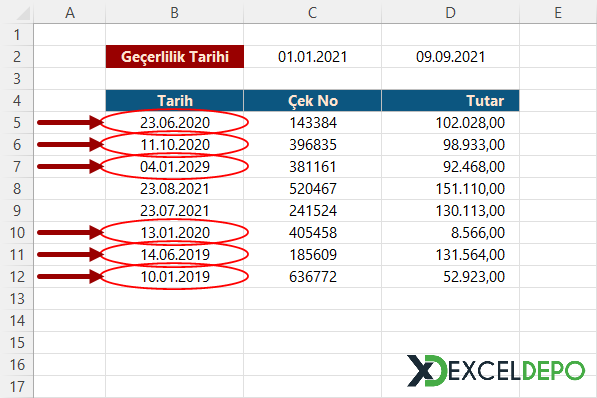Select row 17 header
597x398 pixels.
pos(17,387)
